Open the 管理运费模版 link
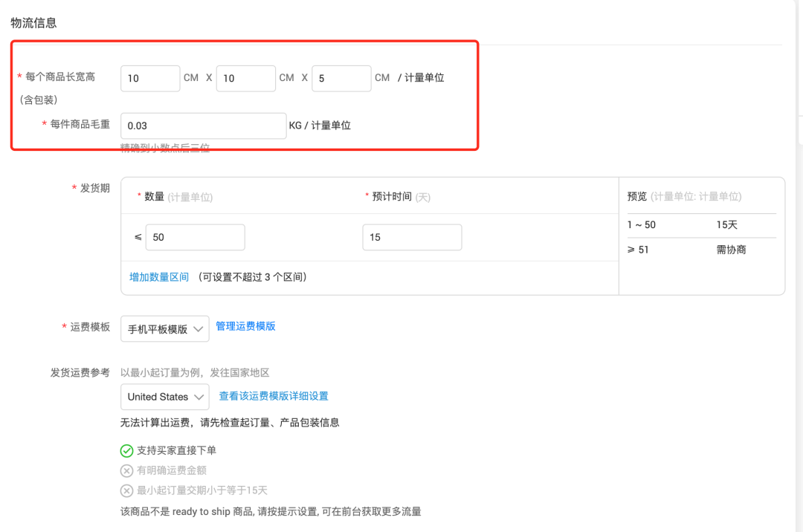This screenshot has width=803, height=532. 247,327
